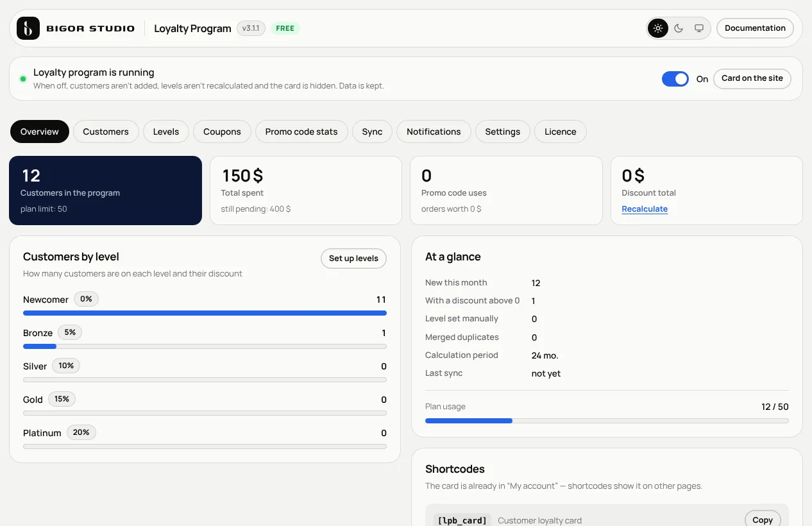Click the Recalculate link
812x526 pixels.
point(645,209)
